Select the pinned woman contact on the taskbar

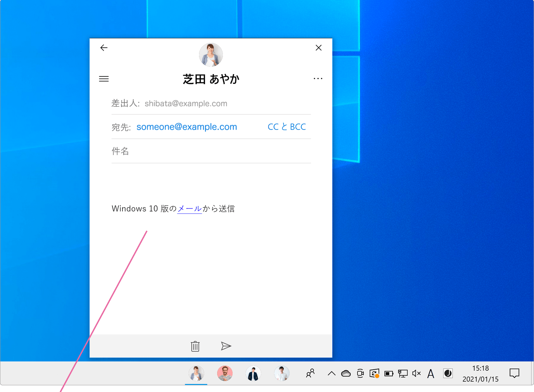[x=196, y=373]
